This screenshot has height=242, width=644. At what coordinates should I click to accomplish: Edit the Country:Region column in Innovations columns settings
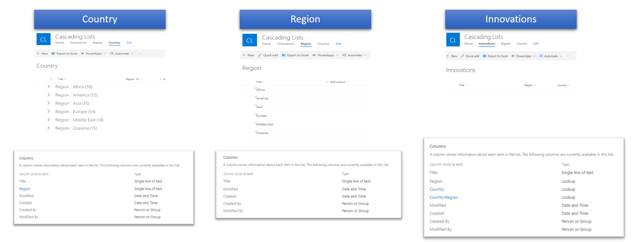click(443, 197)
